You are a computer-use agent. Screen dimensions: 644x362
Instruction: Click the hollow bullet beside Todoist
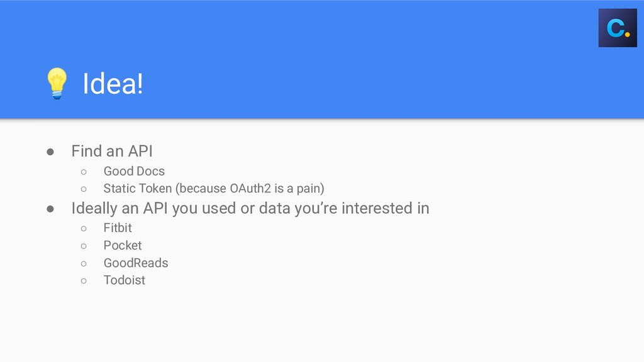click(84, 281)
